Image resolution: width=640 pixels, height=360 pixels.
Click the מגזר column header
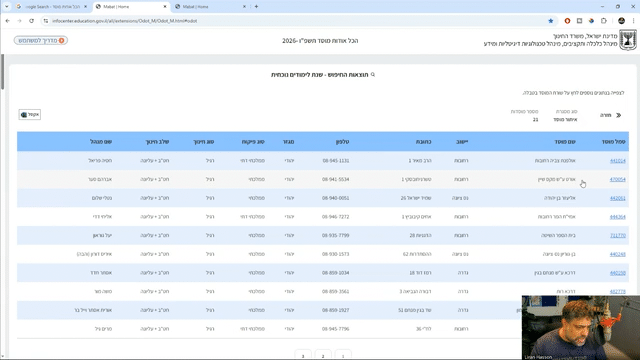click(x=288, y=142)
